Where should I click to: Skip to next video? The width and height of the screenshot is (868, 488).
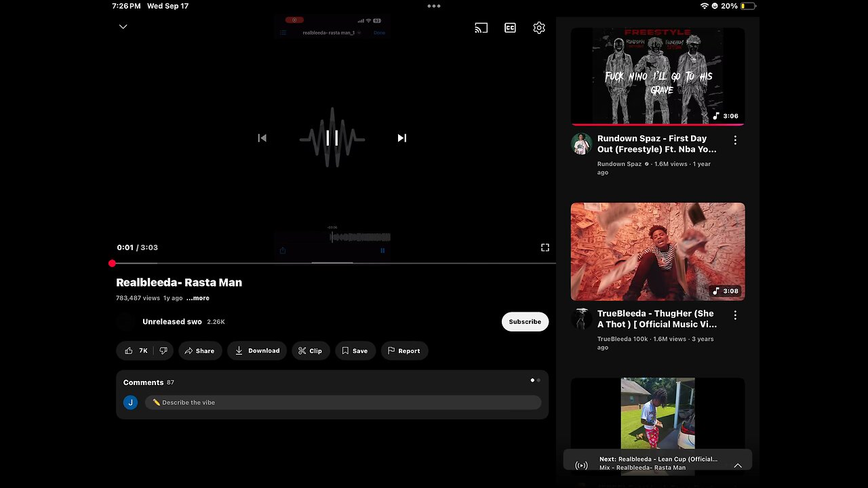(401, 138)
